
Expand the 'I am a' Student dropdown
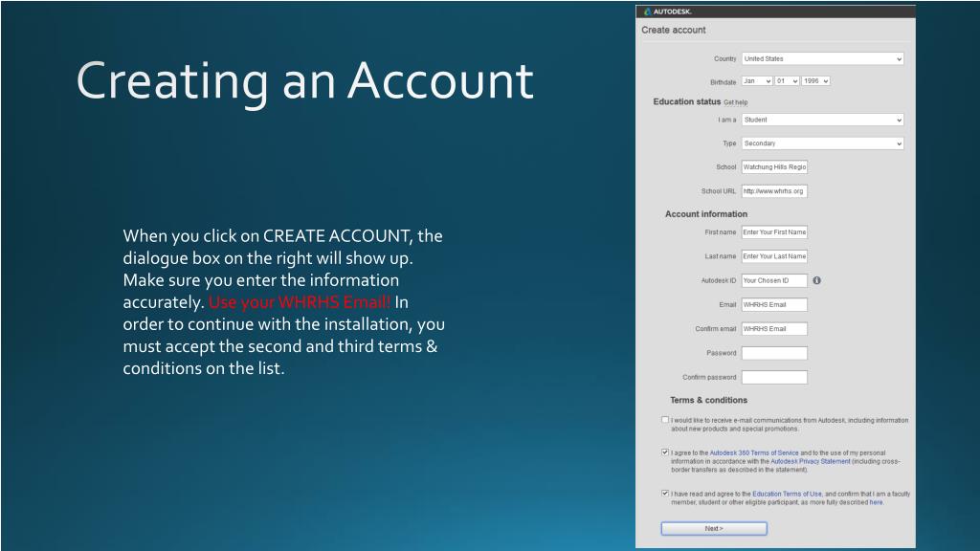pos(822,120)
